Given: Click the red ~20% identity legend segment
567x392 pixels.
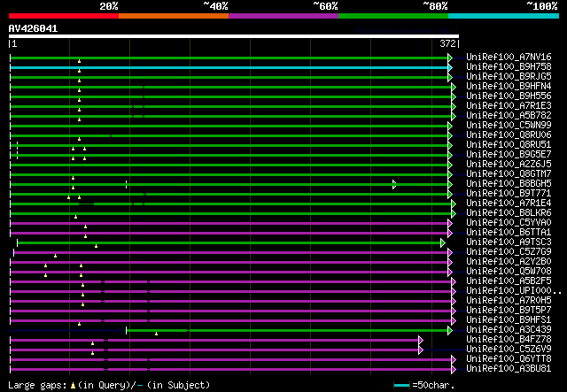Looking at the screenshot, I should pyautogui.click(x=63, y=15).
